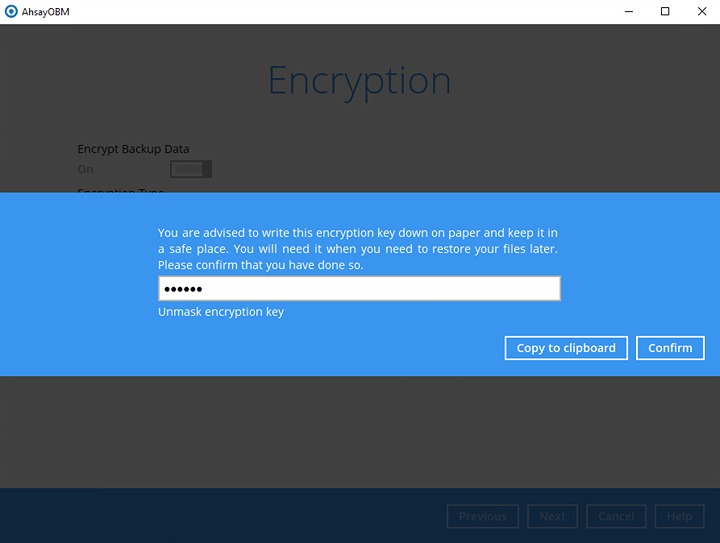Click the partially hidden Encryption Type label

click(121, 190)
